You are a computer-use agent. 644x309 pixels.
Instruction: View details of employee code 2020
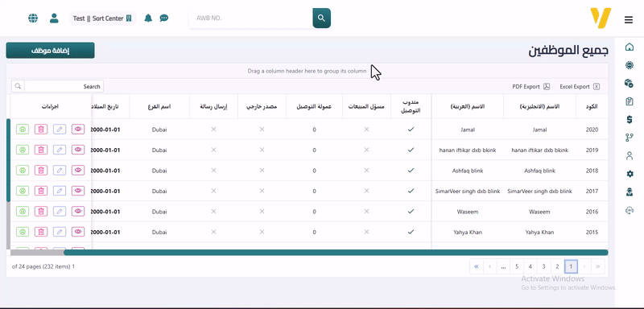point(78,130)
